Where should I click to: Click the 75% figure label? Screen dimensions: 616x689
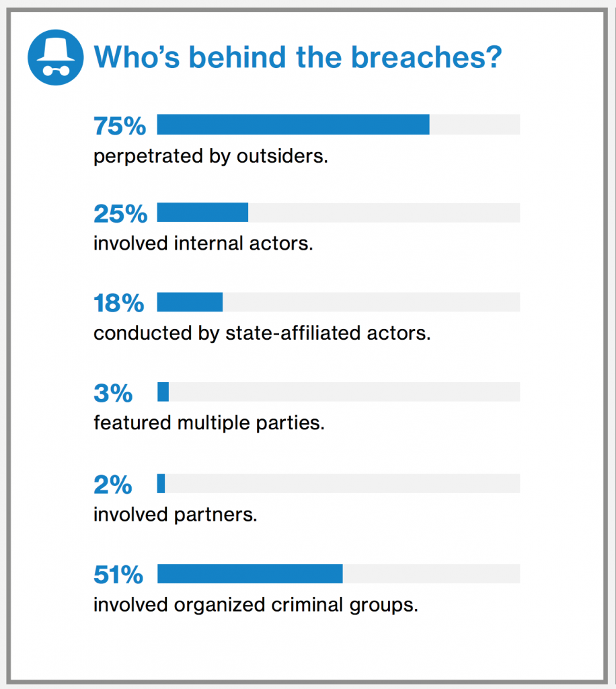click(120, 125)
